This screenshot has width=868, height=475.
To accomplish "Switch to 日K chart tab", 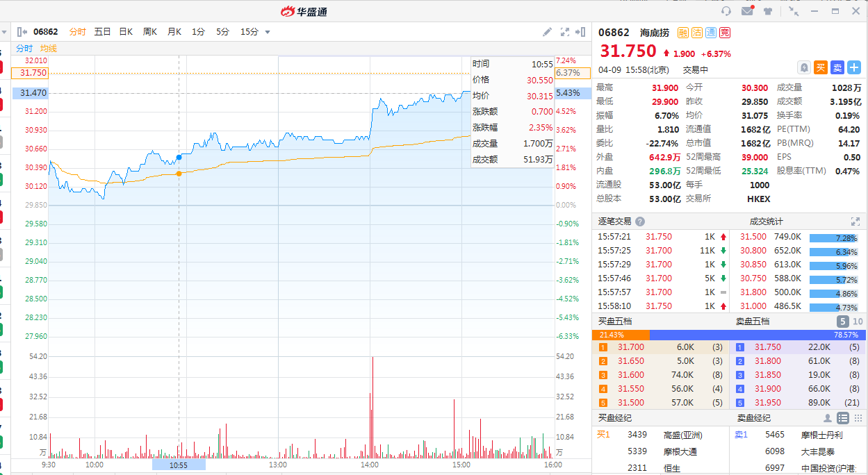I will [x=126, y=32].
